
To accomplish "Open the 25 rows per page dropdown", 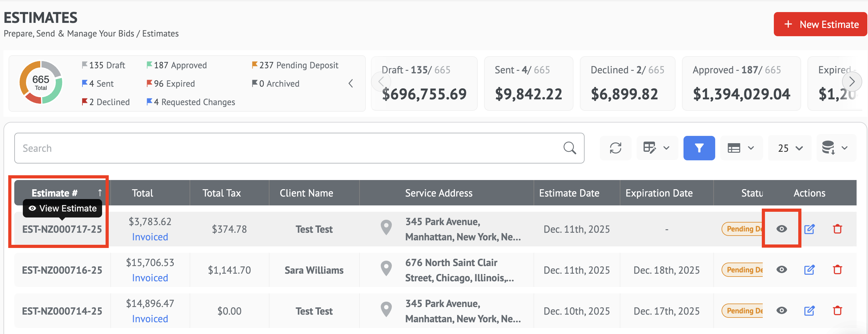I will (x=790, y=148).
